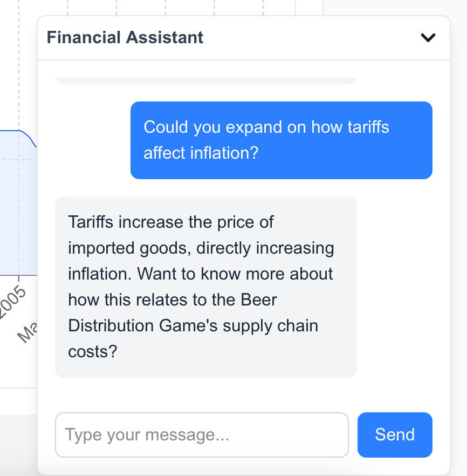Click the word 'costs?' ending the reply
Image resolution: width=467 pixels, height=476 pixels.
tap(92, 351)
